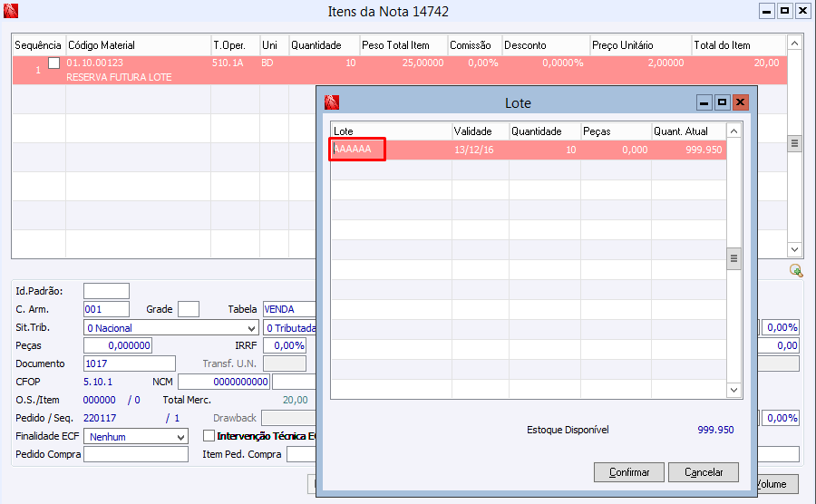The height and width of the screenshot is (504, 816).
Task: Click Lote grid scrollbar thumb
Action: [x=733, y=258]
